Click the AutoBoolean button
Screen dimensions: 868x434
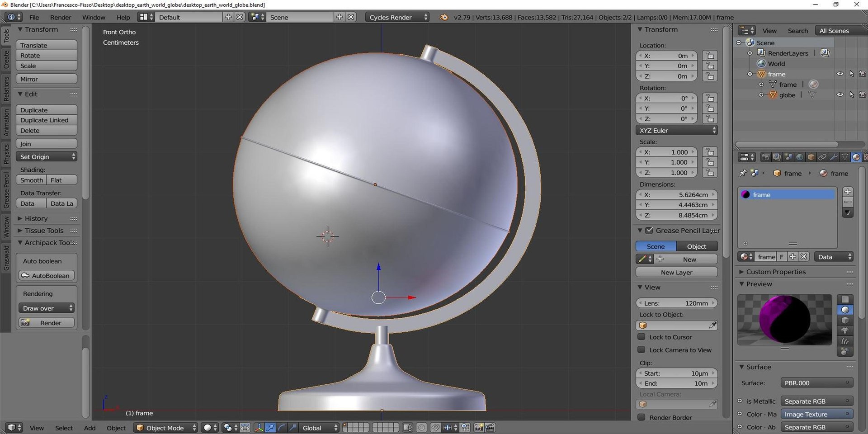tap(47, 275)
